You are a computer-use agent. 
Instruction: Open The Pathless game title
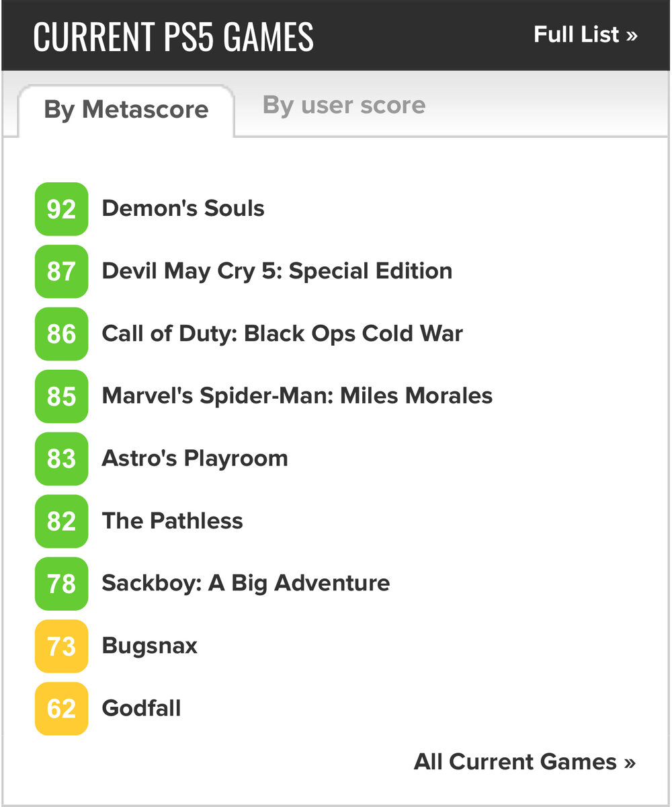172,521
